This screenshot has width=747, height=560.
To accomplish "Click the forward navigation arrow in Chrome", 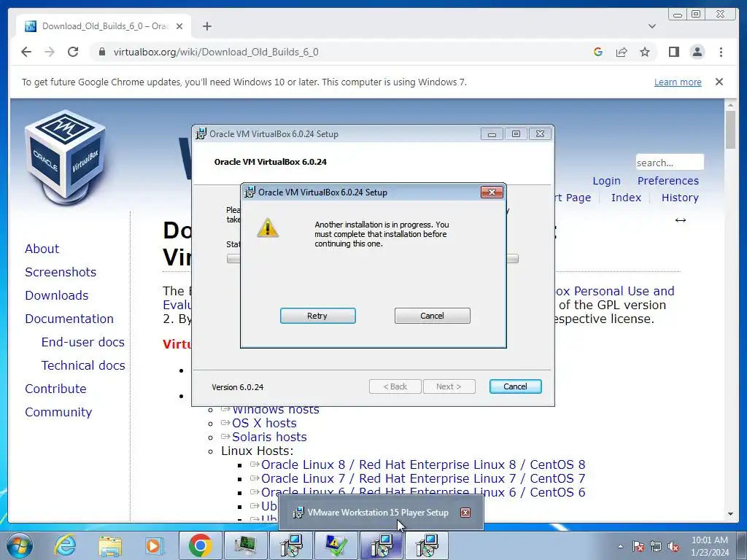I will [x=50, y=52].
